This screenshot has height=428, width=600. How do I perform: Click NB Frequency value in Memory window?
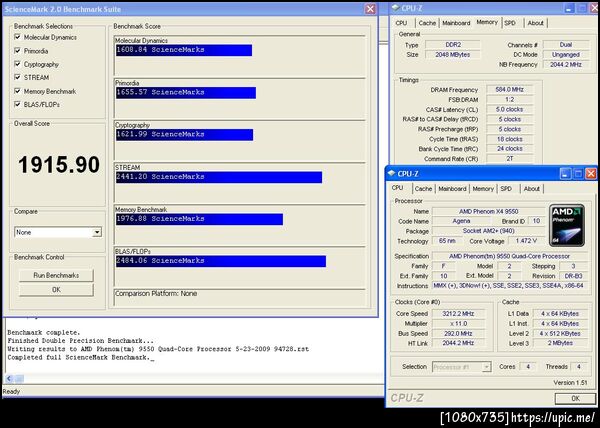click(x=566, y=65)
